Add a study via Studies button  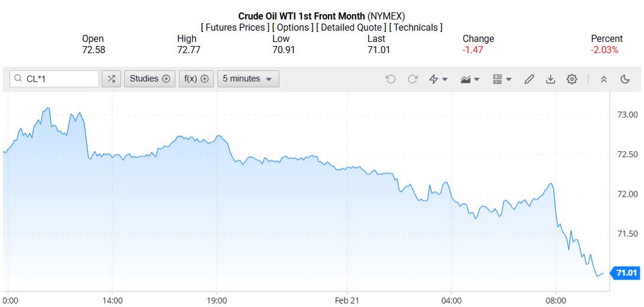tap(149, 79)
